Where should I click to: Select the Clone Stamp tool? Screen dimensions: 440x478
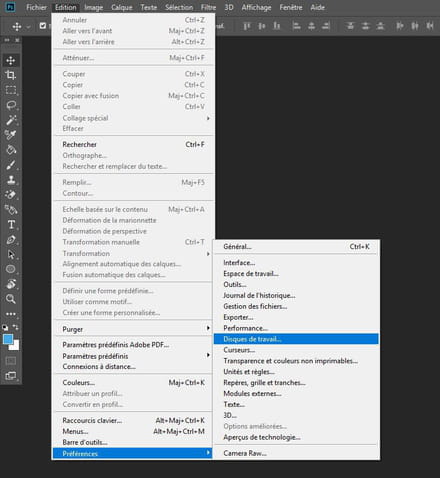pos(11,180)
